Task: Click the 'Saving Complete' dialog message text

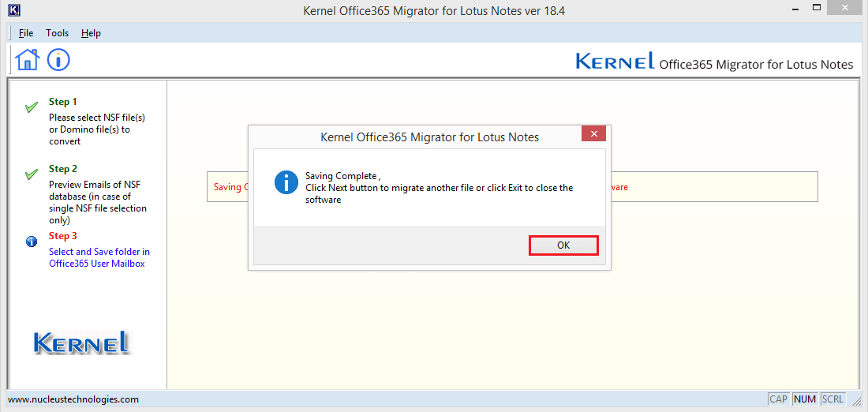Action: [x=439, y=189]
